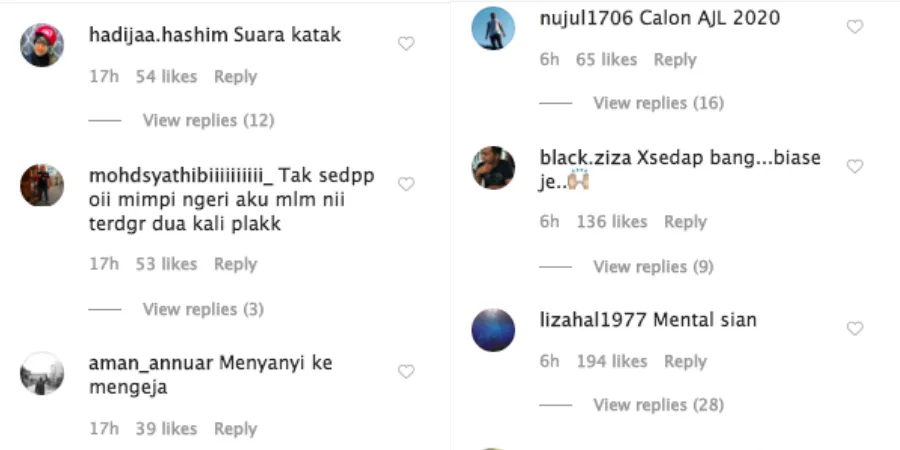Open black.ziza's profile avatar
Screen dimensions: 900x450
[x=493, y=168]
